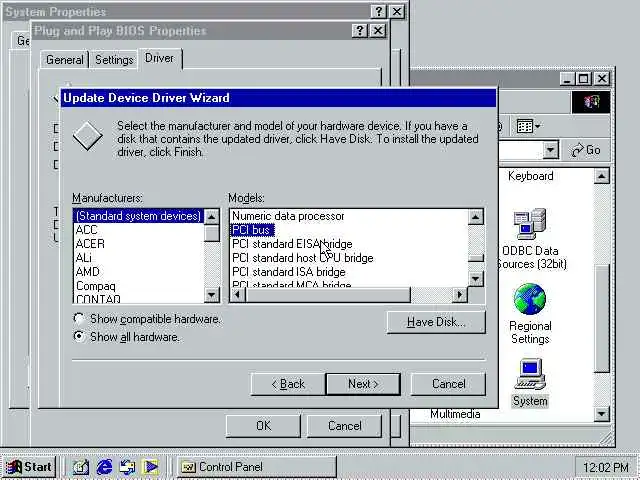Viewport: 640px width, 480px height.
Task: Click the Multimedia item in Control Panel
Action: (455, 414)
